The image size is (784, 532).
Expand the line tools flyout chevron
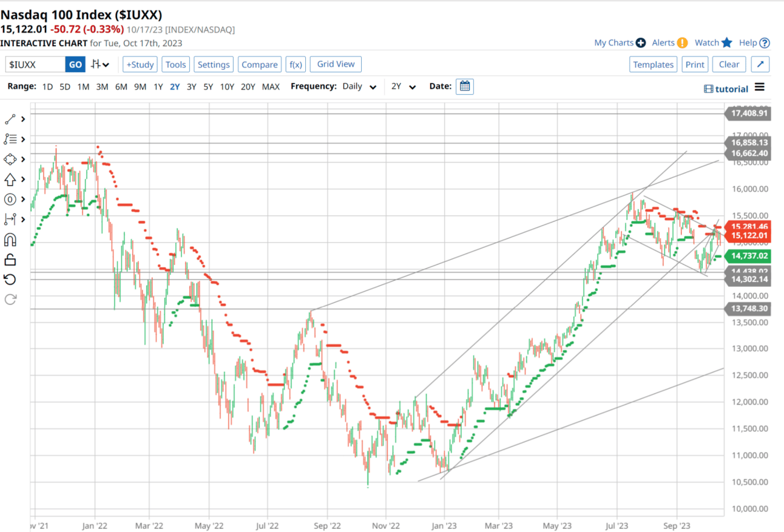(x=23, y=120)
